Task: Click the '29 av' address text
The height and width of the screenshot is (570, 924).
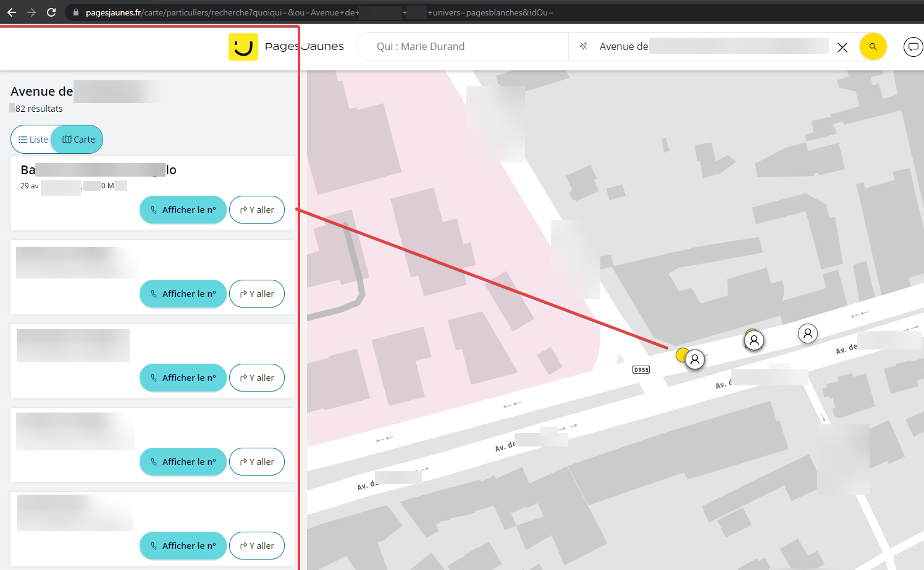Action: click(30, 185)
